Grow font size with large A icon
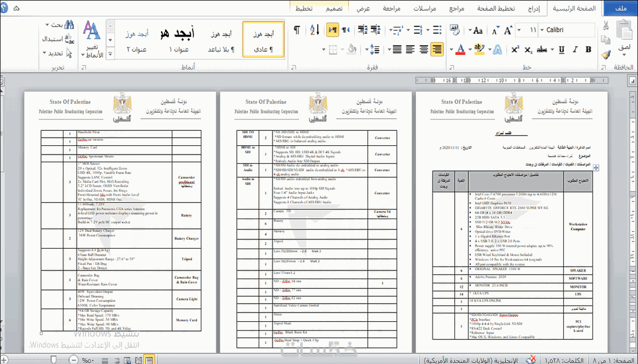The width and height of the screenshot is (638, 364). tap(508, 30)
